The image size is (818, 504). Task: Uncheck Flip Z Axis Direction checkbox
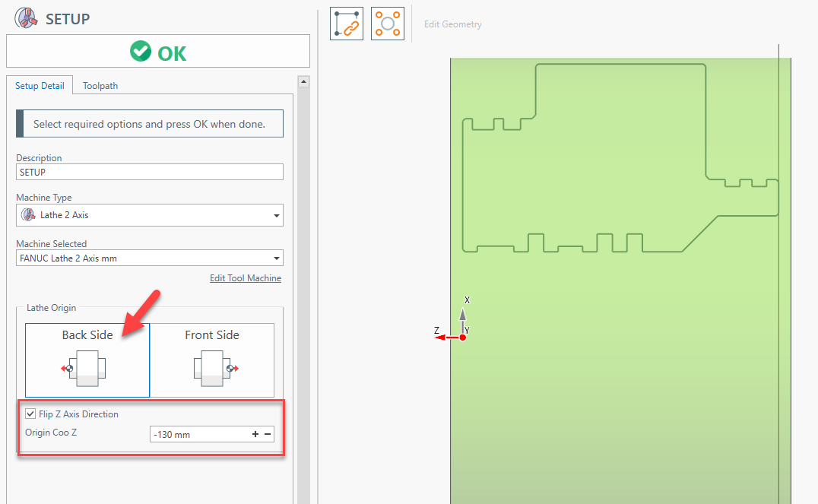pyautogui.click(x=30, y=414)
